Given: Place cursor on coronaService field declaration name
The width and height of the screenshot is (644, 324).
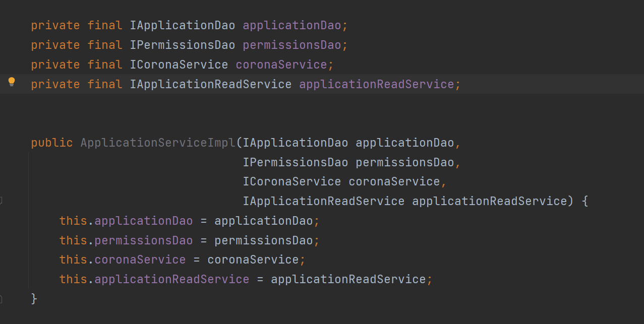Looking at the screenshot, I should [x=281, y=64].
